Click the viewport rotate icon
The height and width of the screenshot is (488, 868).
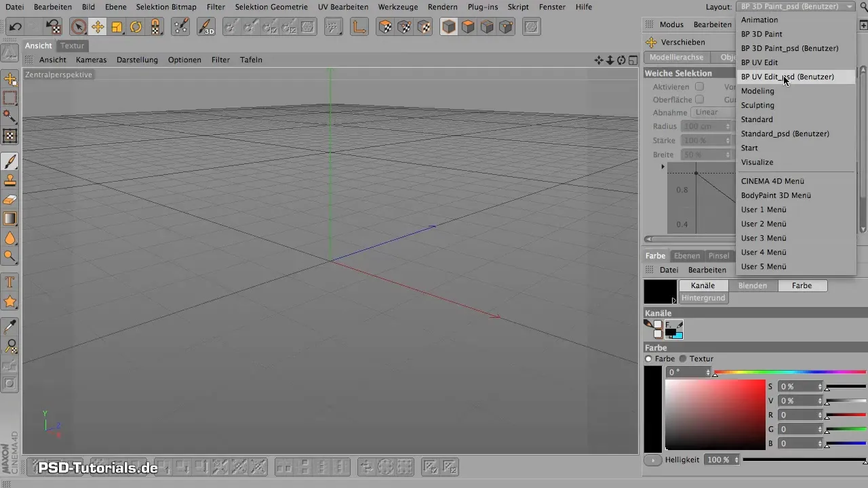[621, 60]
